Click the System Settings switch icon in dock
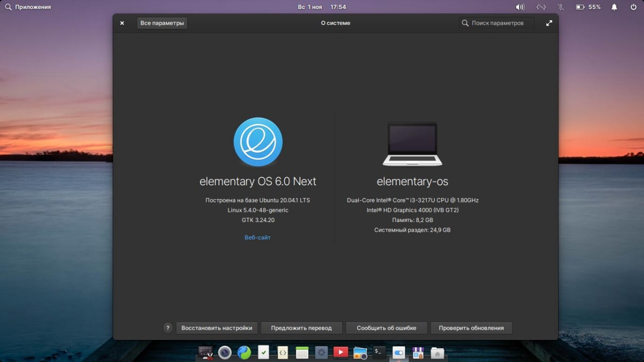 [x=398, y=352]
